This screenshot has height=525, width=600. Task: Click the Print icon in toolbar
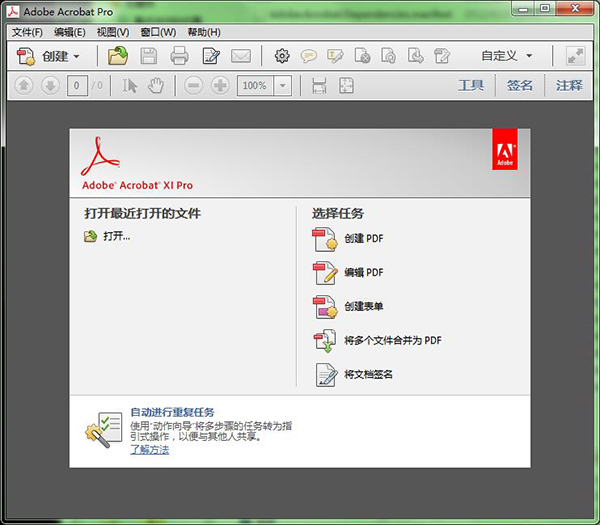pos(179,56)
